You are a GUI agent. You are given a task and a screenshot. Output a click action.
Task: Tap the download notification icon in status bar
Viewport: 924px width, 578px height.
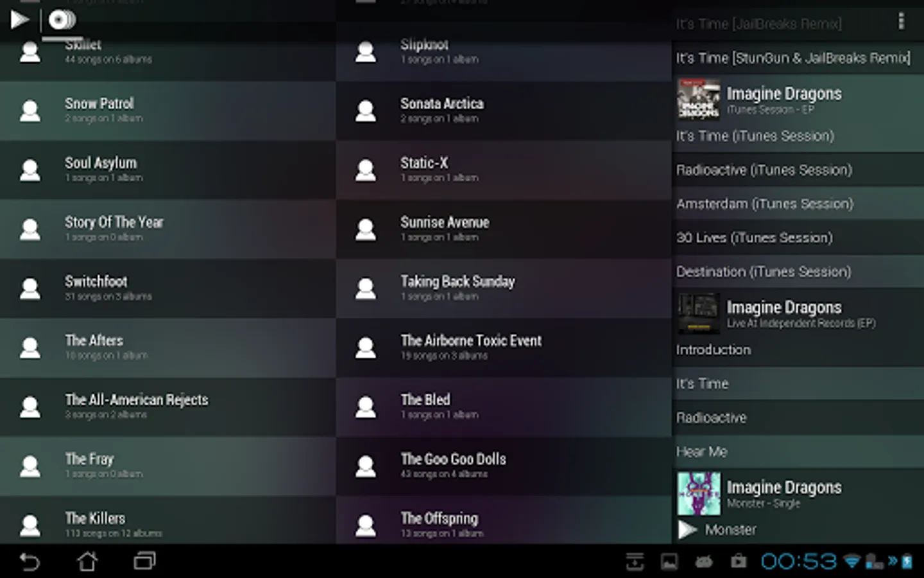(635, 562)
